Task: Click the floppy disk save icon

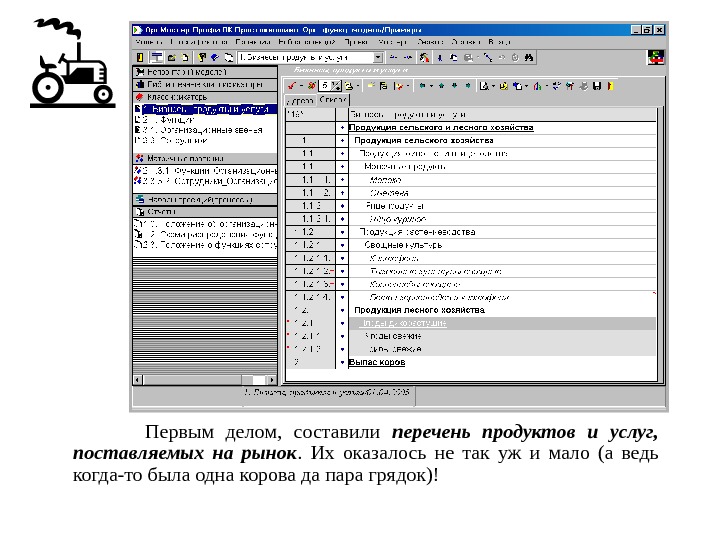Action: [x=596, y=86]
